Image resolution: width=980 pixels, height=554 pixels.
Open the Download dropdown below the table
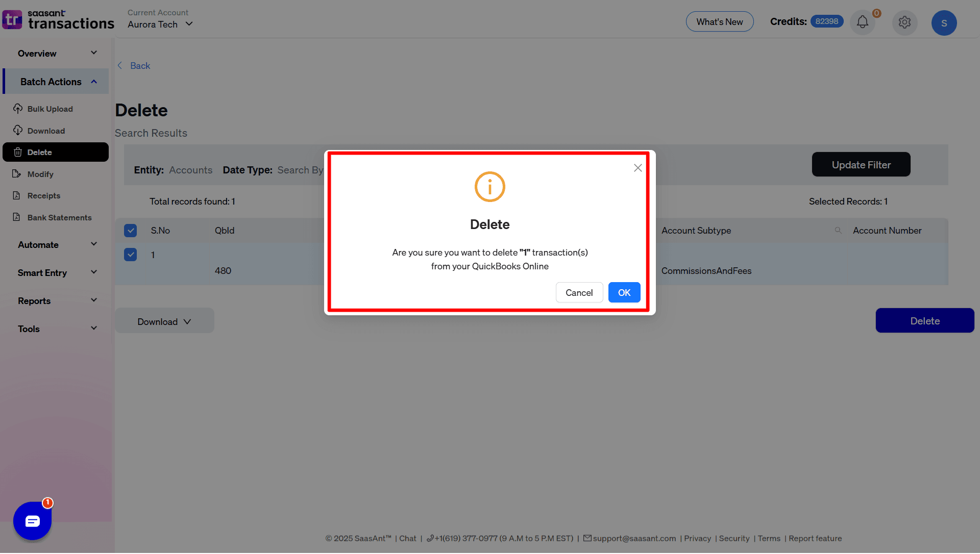pyautogui.click(x=164, y=321)
